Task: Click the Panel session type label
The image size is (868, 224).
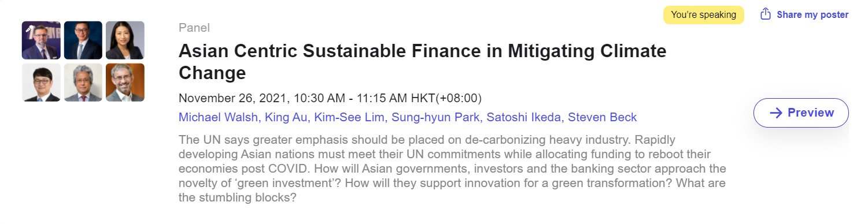Action: [194, 28]
